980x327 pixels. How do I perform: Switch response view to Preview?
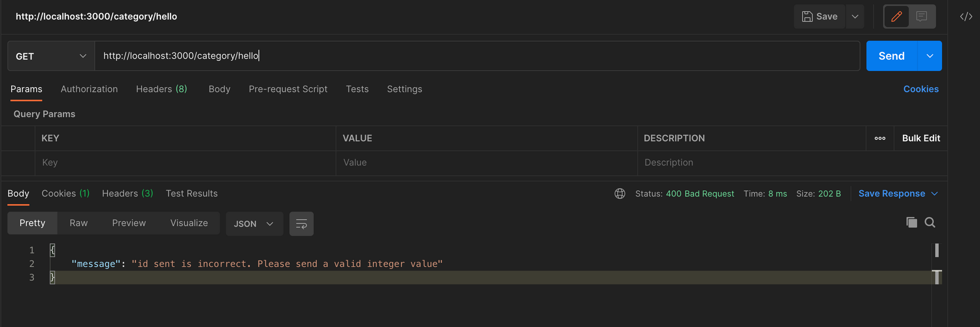[129, 223]
